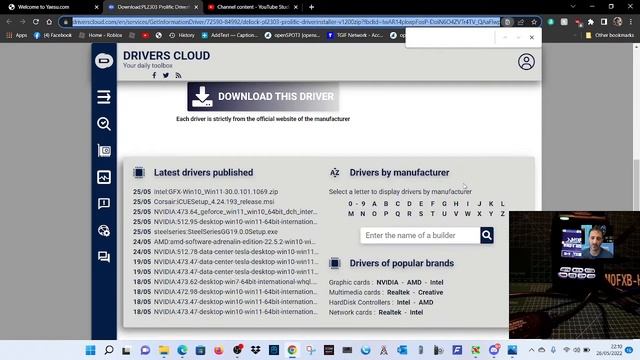Open Creative multimedia cards link
Viewport: 640px width, 360px height.
pos(430,292)
